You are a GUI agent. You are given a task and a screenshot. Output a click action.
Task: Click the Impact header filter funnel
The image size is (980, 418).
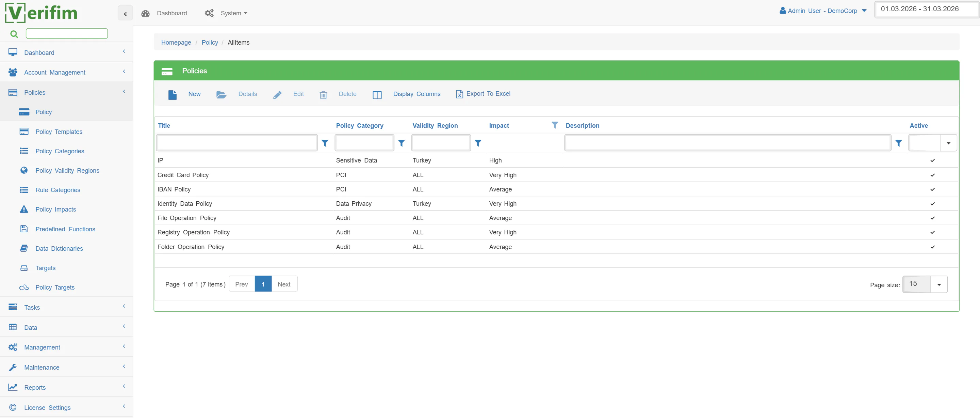pyautogui.click(x=555, y=125)
